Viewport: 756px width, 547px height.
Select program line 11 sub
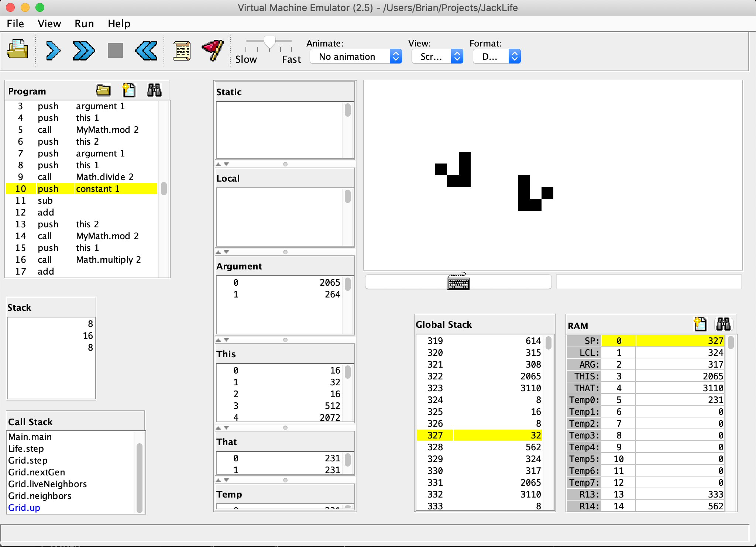pos(45,200)
